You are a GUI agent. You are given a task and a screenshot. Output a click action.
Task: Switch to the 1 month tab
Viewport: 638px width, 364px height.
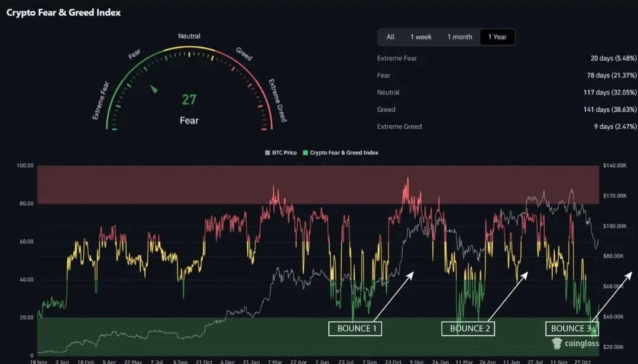tap(460, 37)
